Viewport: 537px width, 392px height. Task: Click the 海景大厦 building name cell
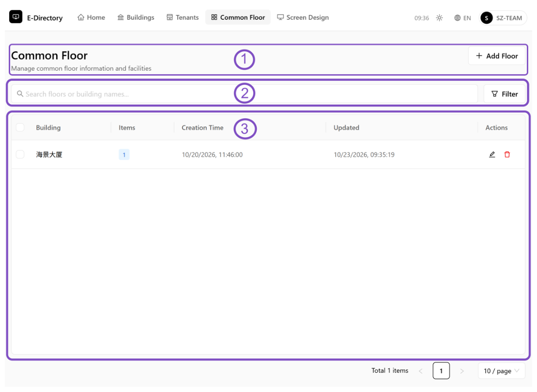[49, 155]
